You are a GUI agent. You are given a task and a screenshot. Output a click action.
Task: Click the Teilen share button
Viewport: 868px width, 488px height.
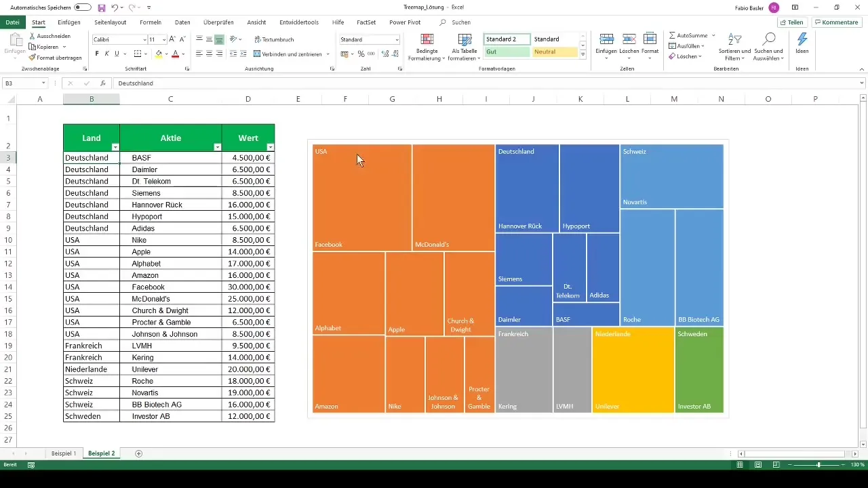791,22
